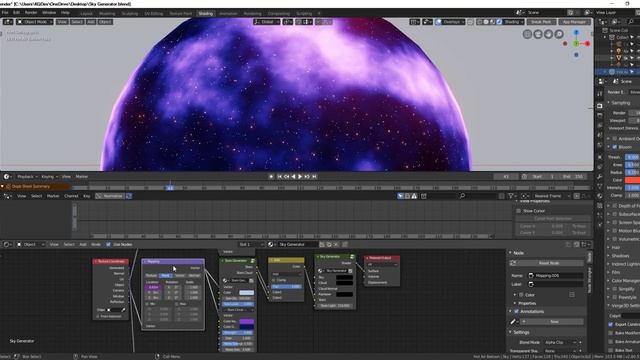Click the pivot point icon in viewport header
The width and height of the screenshot is (640, 360).
tap(287, 22)
